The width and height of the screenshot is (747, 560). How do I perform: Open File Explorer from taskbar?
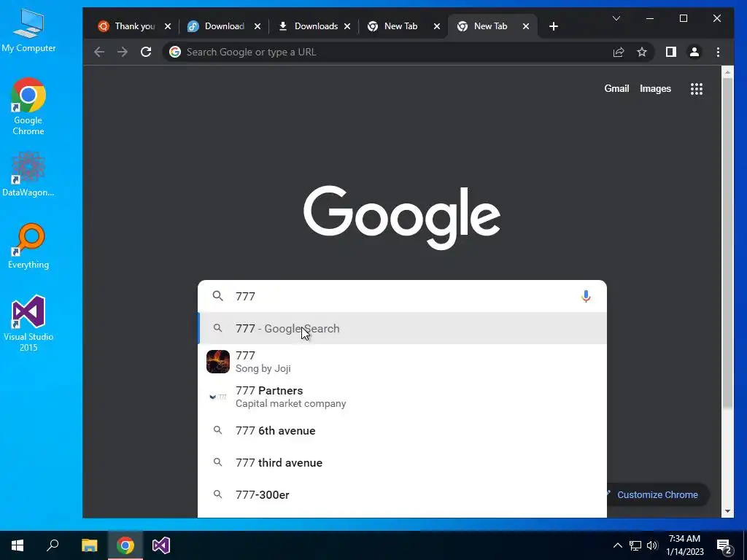(89, 545)
